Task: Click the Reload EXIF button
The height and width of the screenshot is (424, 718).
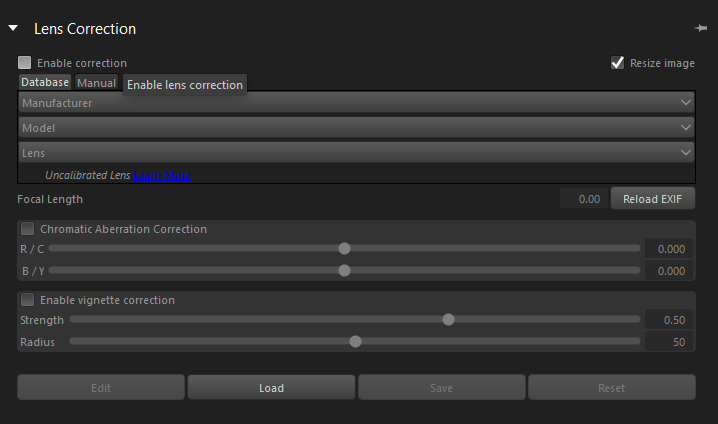Action: pos(653,199)
